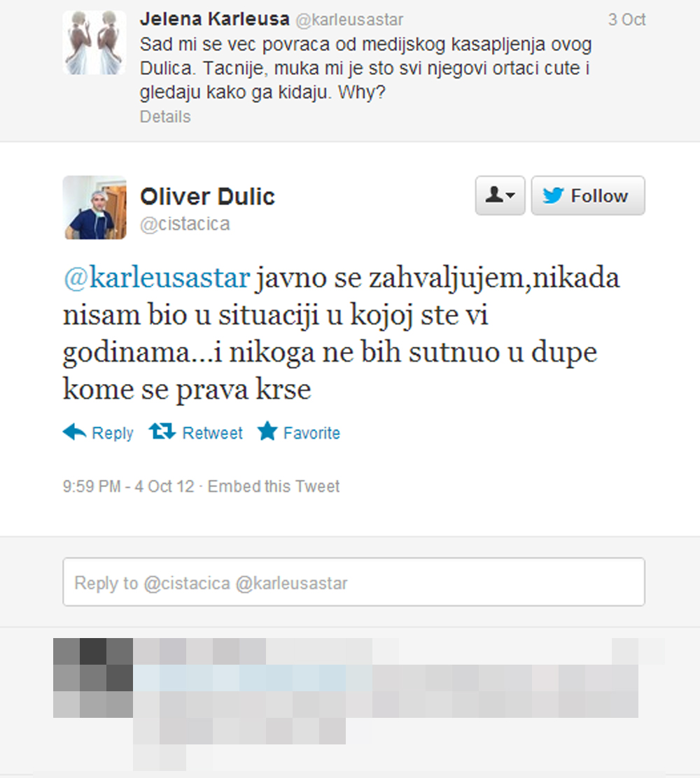
Task: Click the Retweet text label
Action: pyautogui.click(x=213, y=433)
